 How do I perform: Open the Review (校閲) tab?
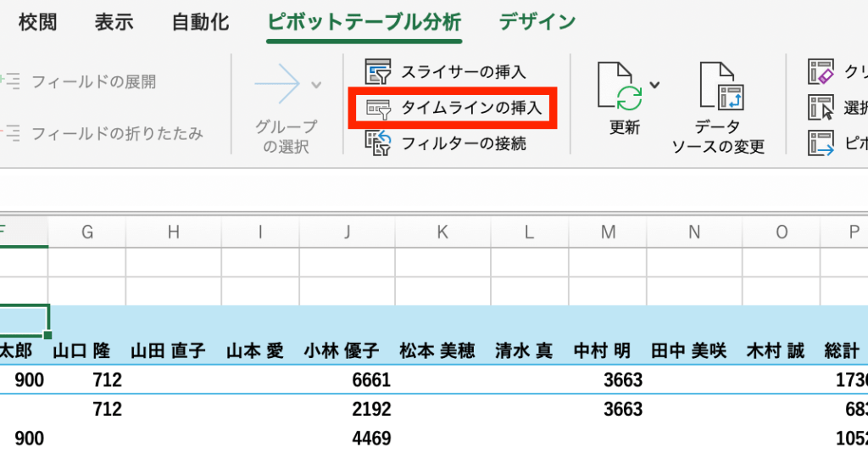coord(37,22)
